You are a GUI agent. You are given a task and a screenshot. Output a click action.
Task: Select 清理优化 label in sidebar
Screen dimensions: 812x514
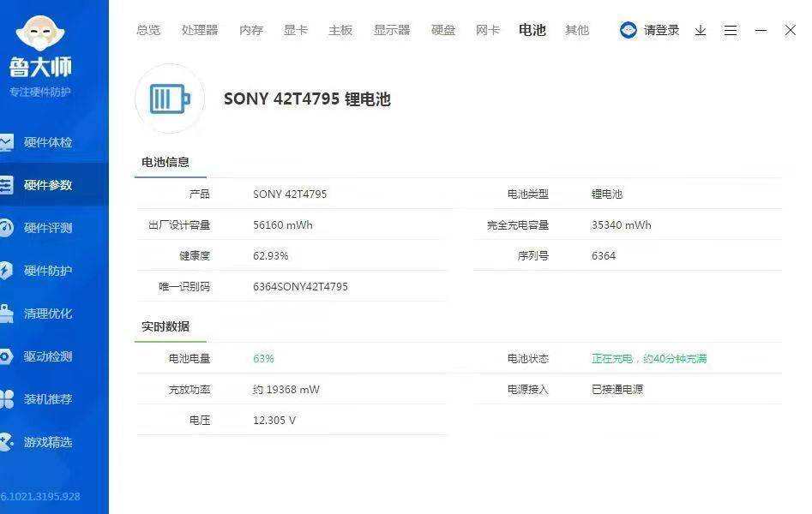click(48, 314)
